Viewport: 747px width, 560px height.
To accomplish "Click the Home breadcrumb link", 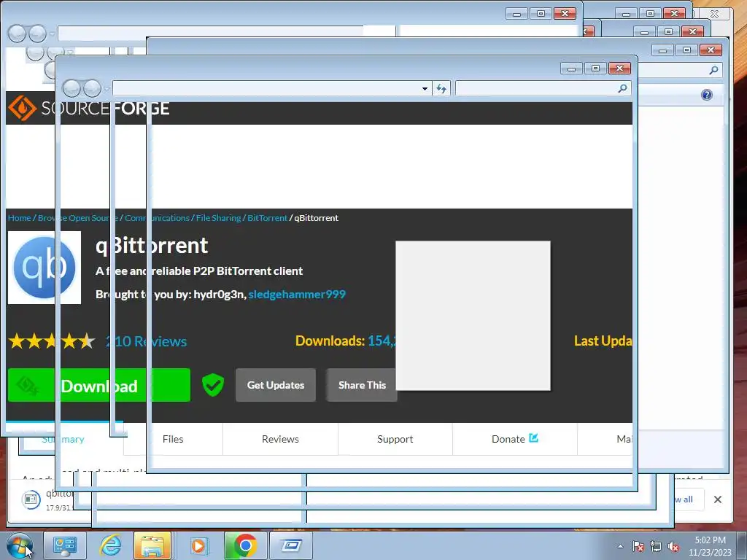I will (x=20, y=218).
